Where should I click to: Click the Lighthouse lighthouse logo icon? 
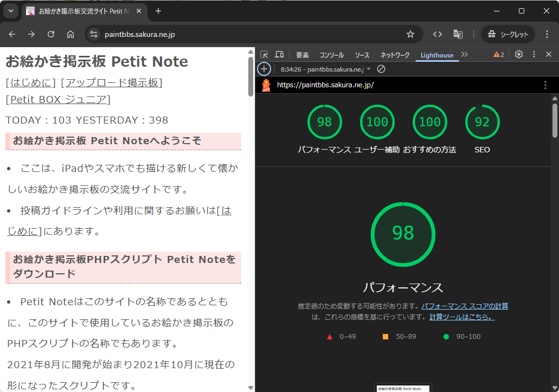coord(266,85)
